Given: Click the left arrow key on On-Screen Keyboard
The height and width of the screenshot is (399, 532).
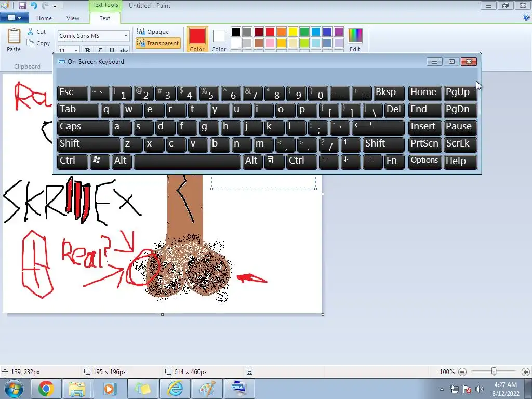Looking at the screenshot, I should (x=329, y=161).
